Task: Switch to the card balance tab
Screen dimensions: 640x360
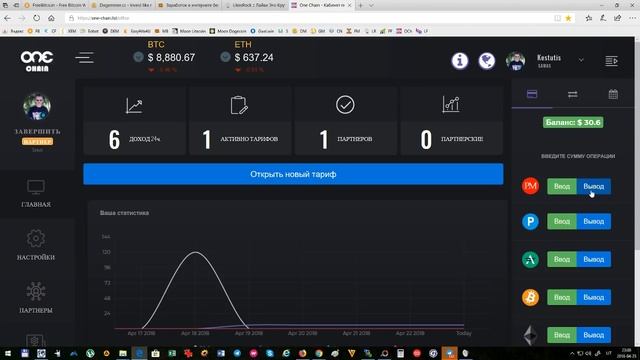Action: click(x=532, y=95)
